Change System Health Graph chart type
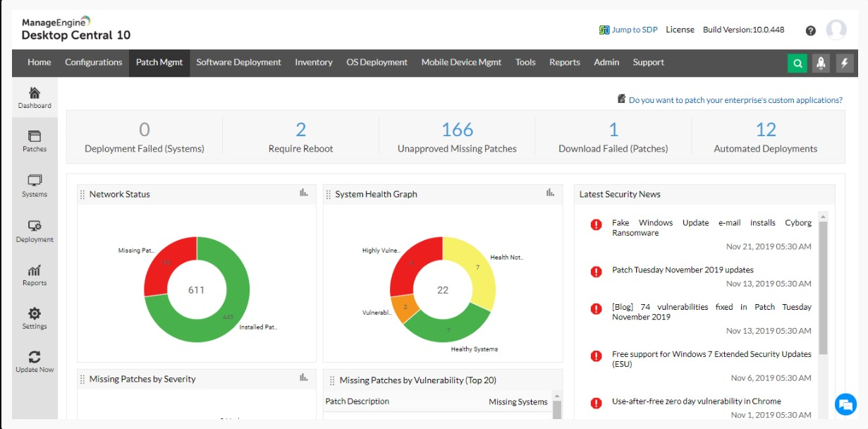 (x=551, y=193)
